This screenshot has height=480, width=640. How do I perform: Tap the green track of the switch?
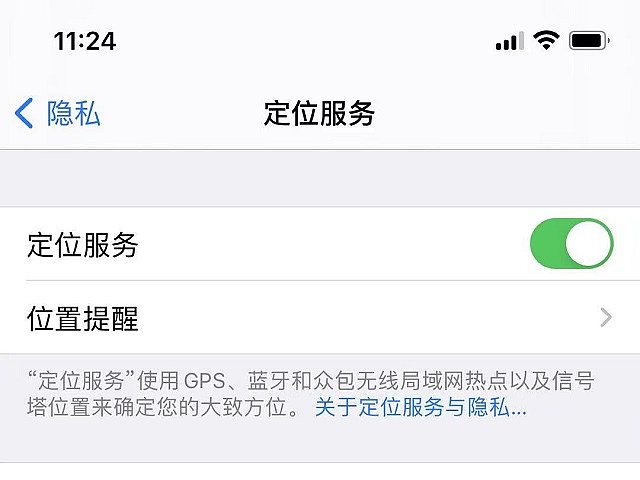548,244
